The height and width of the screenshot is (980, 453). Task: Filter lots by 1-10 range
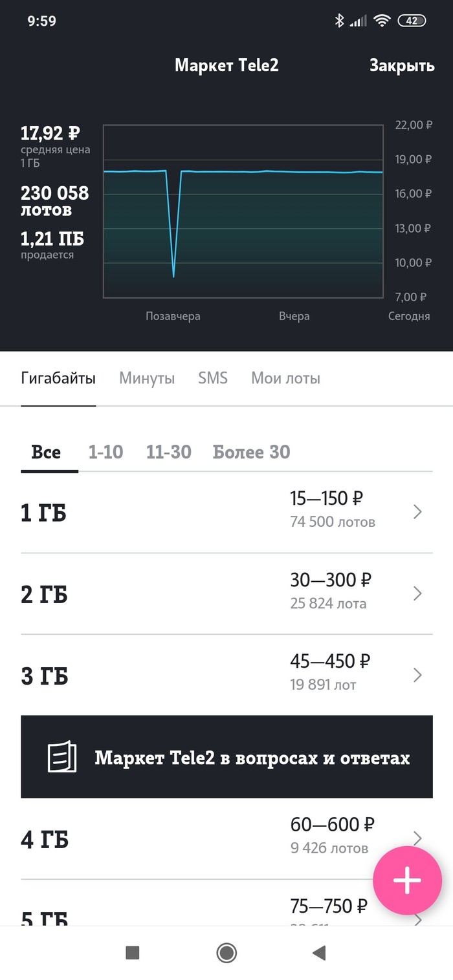[105, 452]
